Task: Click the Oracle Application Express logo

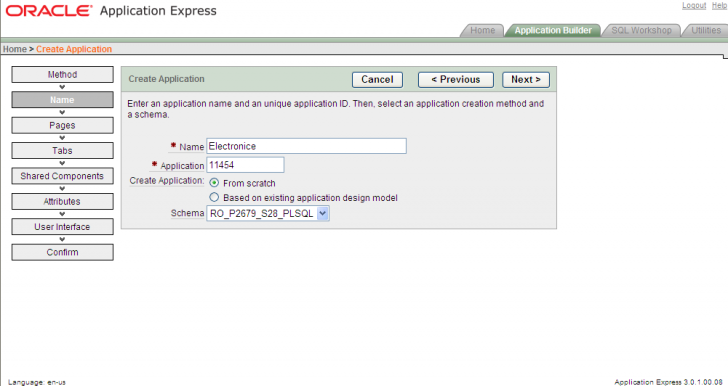Action: pyautogui.click(x=111, y=11)
